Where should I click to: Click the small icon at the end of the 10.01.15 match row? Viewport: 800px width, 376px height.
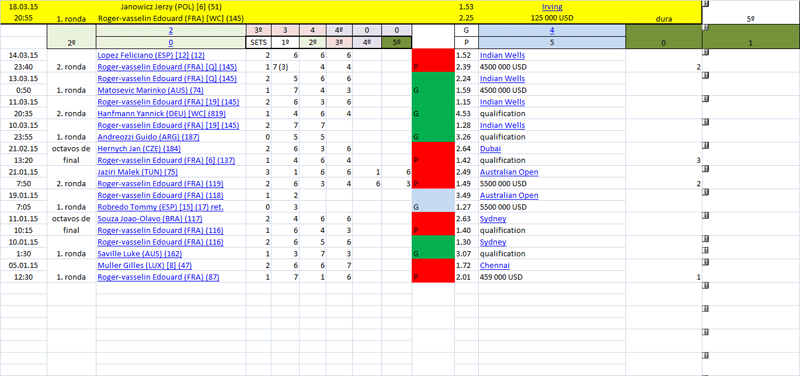(x=706, y=239)
